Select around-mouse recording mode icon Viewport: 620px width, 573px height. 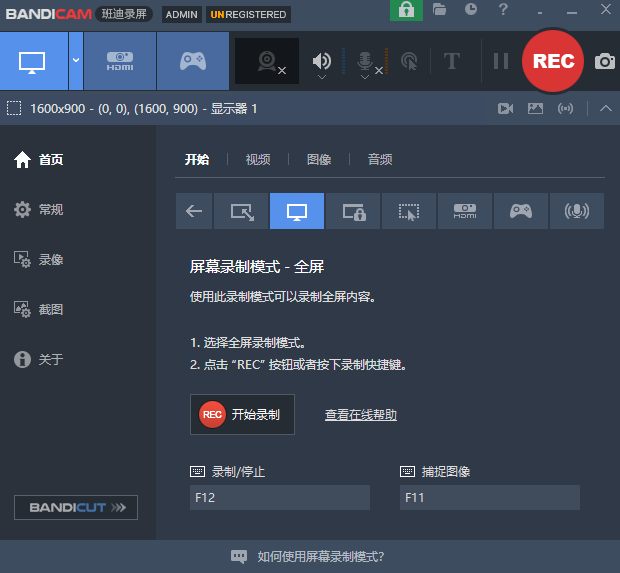pos(409,211)
